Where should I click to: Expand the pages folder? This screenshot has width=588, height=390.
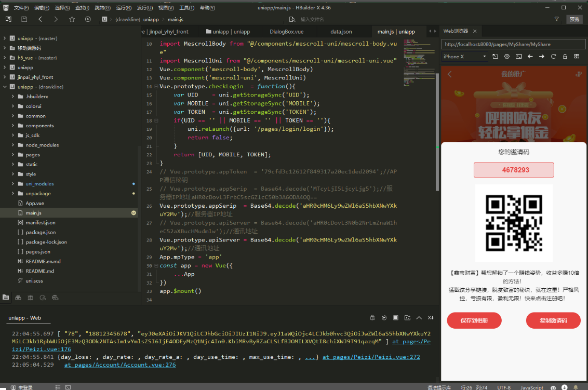pos(13,155)
